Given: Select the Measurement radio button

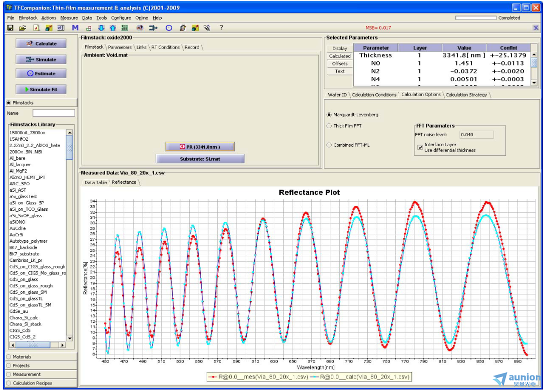Looking at the screenshot, I should [x=9, y=374].
